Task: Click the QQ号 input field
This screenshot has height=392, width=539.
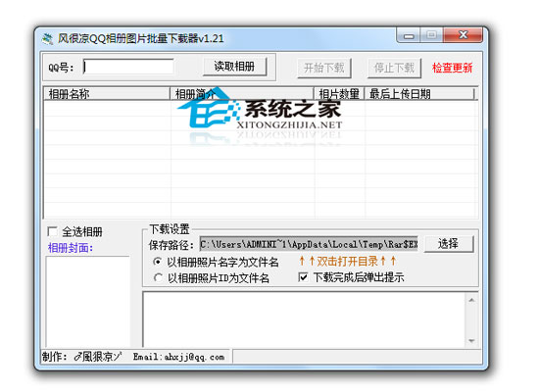Action: point(128,67)
